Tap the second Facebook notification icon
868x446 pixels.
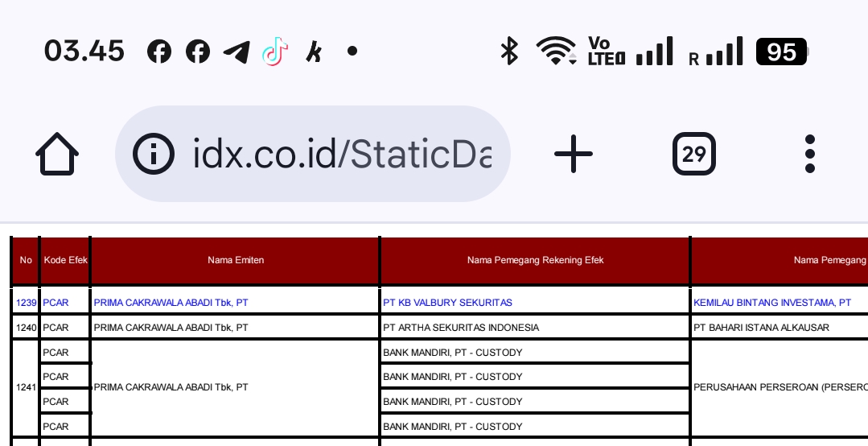(x=198, y=52)
